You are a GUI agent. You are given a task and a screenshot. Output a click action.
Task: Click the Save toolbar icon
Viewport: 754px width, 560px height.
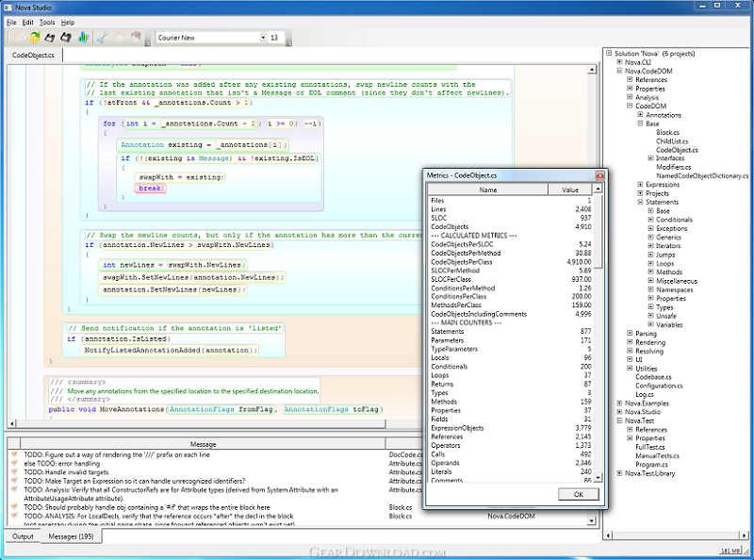pos(50,38)
